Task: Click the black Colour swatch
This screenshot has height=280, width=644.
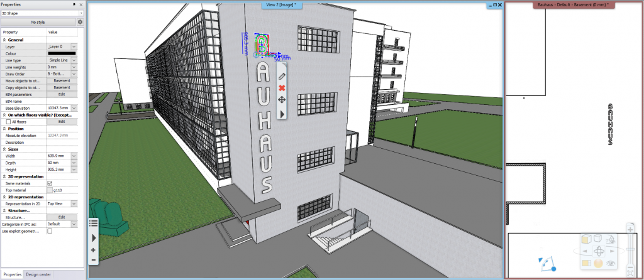Action: click(x=62, y=53)
